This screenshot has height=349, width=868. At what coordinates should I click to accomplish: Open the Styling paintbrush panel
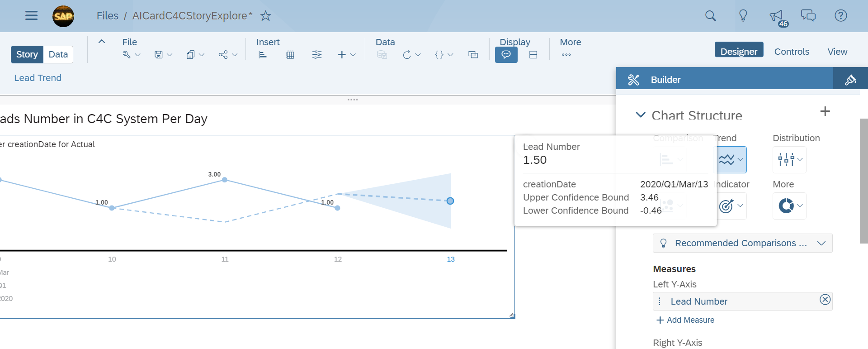coord(850,80)
